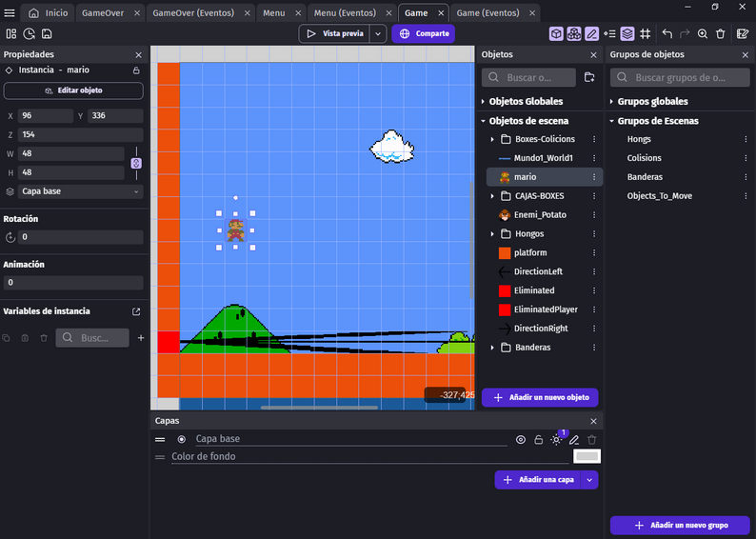Save the project with disk icon
The image size is (756, 539).
[47, 33]
